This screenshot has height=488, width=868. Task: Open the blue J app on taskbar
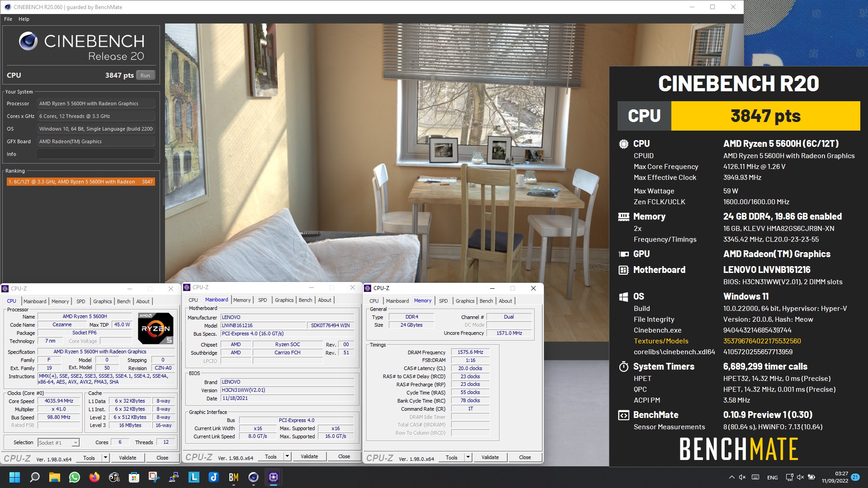click(x=213, y=477)
